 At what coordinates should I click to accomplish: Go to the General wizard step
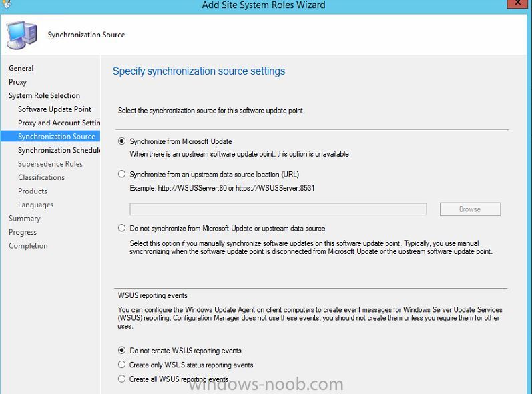[21, 68]
